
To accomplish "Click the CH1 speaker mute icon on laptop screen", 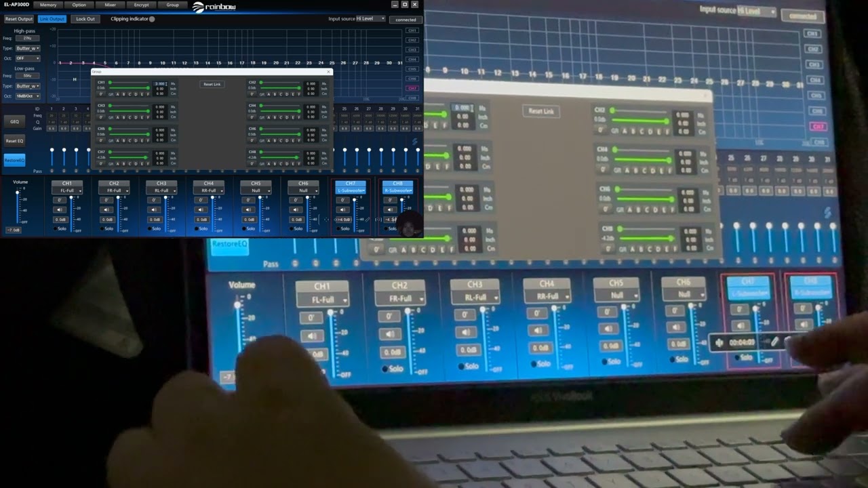I will [x=313, y=336].
